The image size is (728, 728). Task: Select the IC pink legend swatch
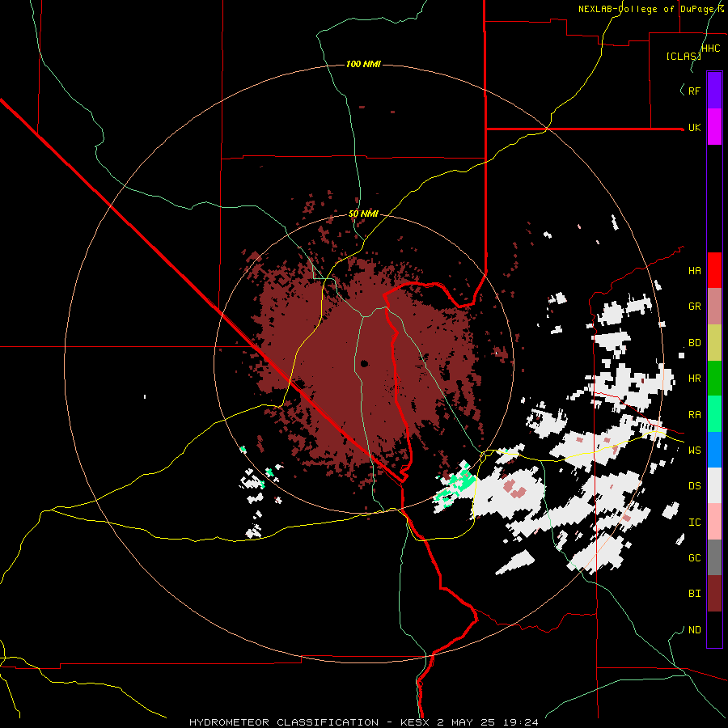pos(714,522)
